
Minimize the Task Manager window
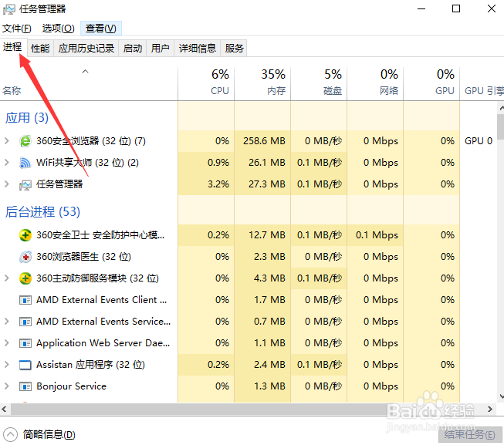(421, 9)
